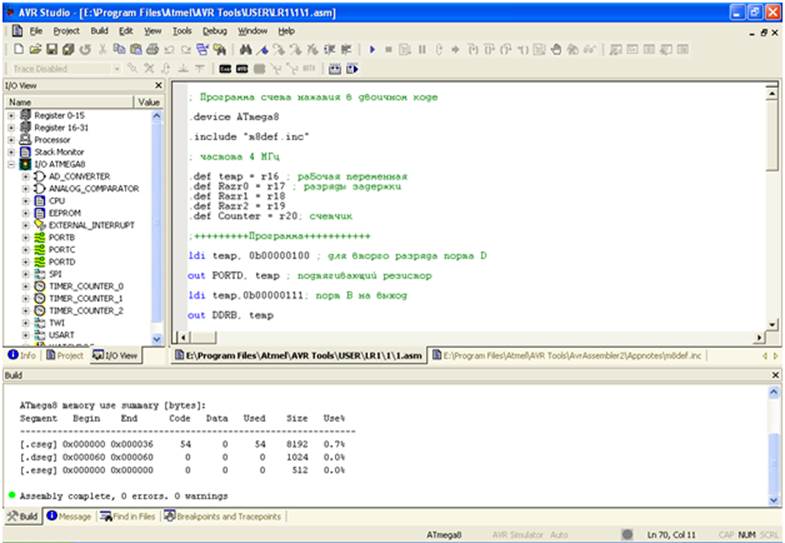Click the Find in Files toolbar icon

(x=219, y=49)
